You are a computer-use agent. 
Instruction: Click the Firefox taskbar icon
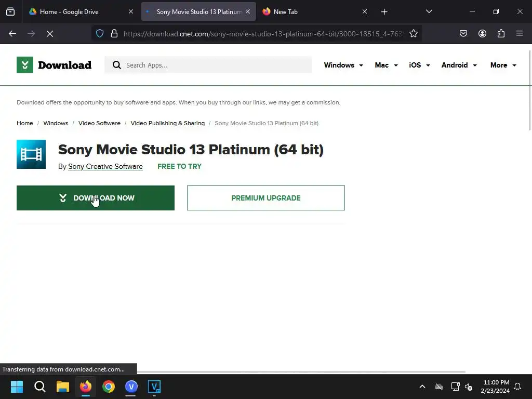(86, 387)
